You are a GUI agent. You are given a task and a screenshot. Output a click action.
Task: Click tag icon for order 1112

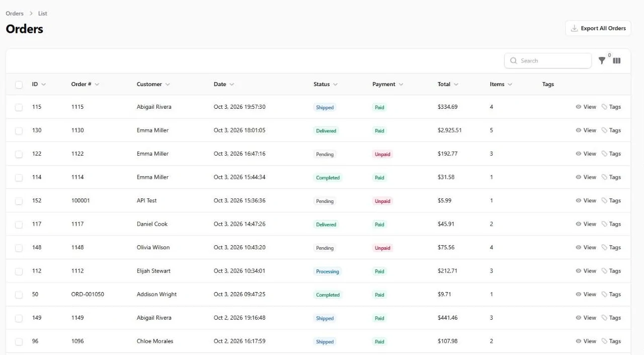[604, 271]
